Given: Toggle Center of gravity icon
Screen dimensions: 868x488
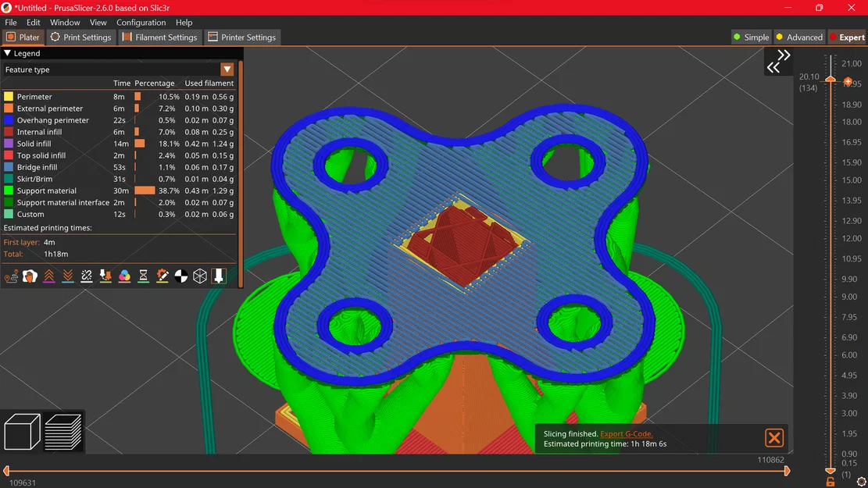Looking at the screenshot, I should 181,276.
